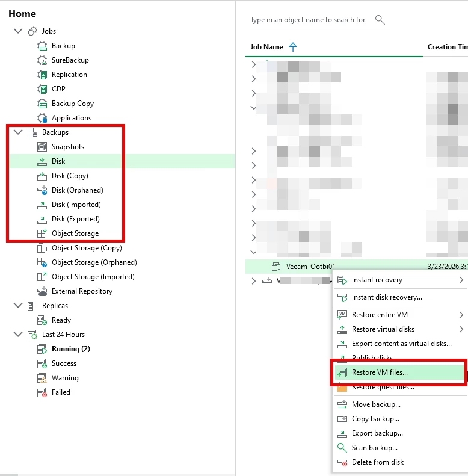
Task: Select the Replicas node label
Action: point(55,306)
